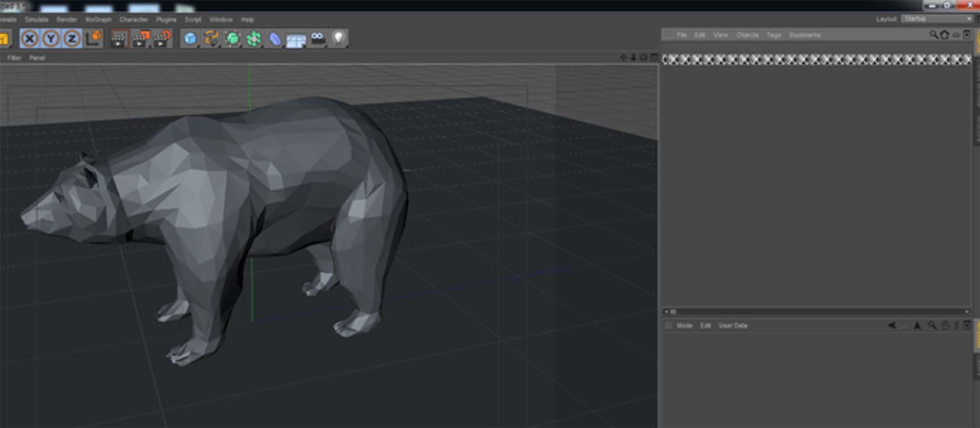
Task: Toggle the Z-axis lock
Action: pyautogui.click(x=72, y=39)
